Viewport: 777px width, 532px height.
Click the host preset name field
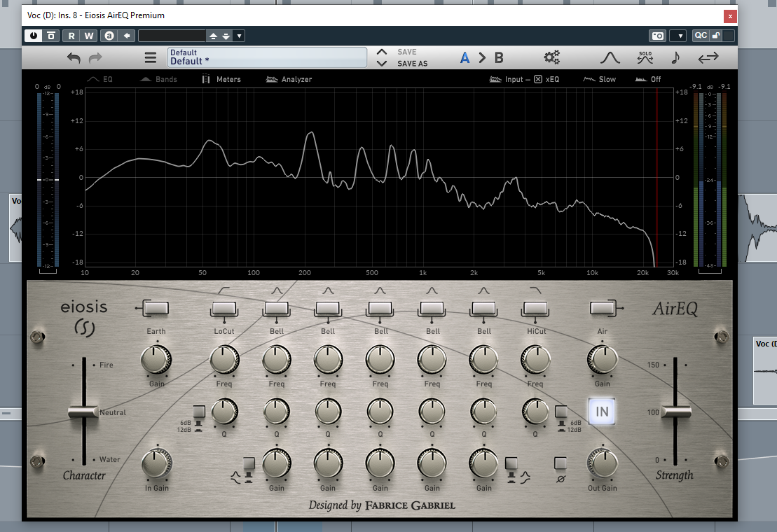pyautogui.click(x=172, y=36)
